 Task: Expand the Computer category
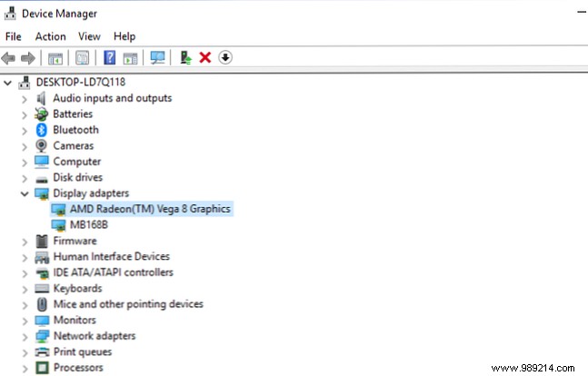[25, 163]
